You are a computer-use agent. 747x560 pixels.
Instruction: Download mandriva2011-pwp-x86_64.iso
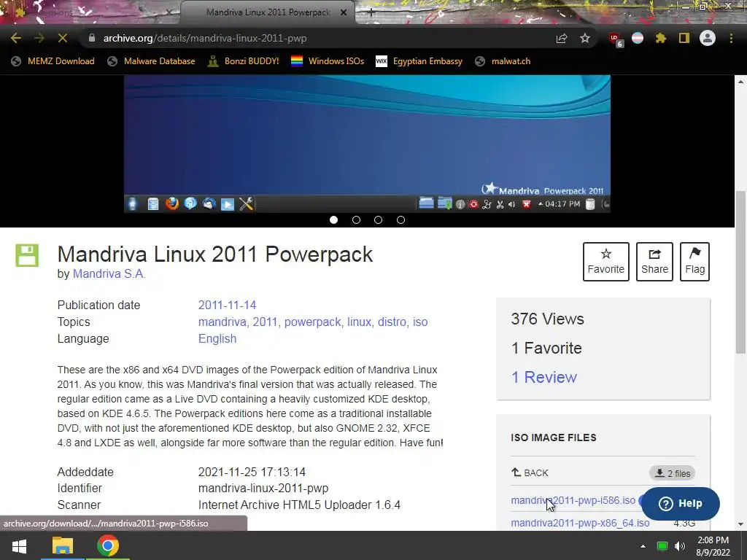[580, 523]
